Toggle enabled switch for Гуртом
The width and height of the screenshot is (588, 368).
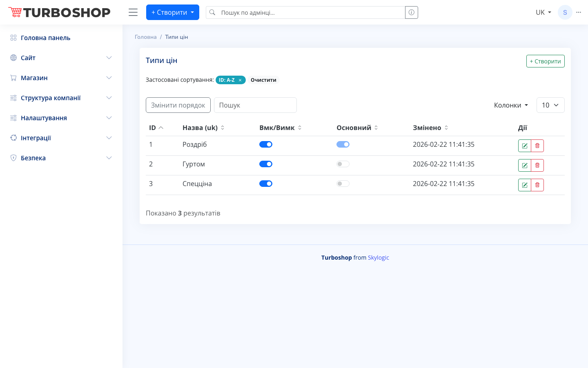(x=266, y=164)
